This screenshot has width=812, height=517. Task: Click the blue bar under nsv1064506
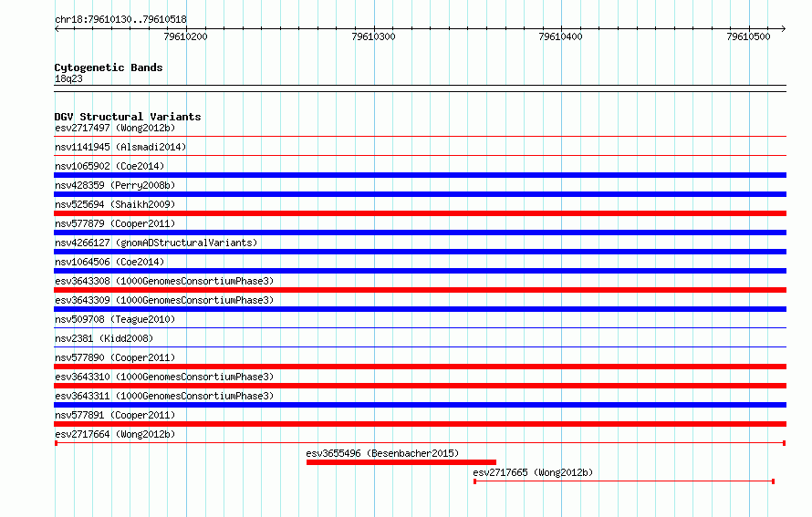coord(420,271)
